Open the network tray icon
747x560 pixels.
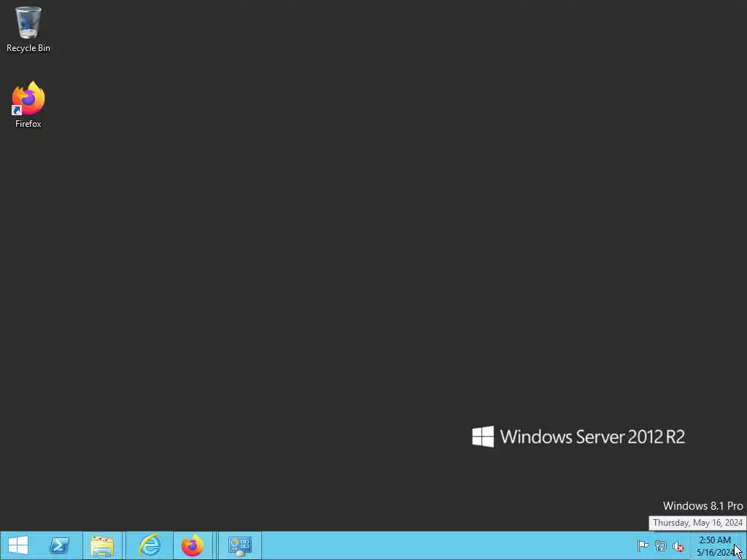click(x=660, y=545)
